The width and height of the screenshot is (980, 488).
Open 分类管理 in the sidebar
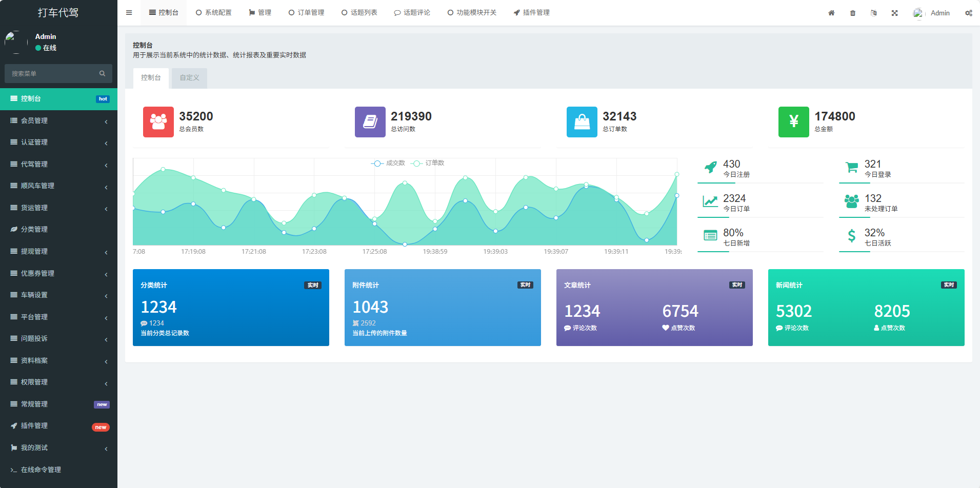tap(58, 230)
